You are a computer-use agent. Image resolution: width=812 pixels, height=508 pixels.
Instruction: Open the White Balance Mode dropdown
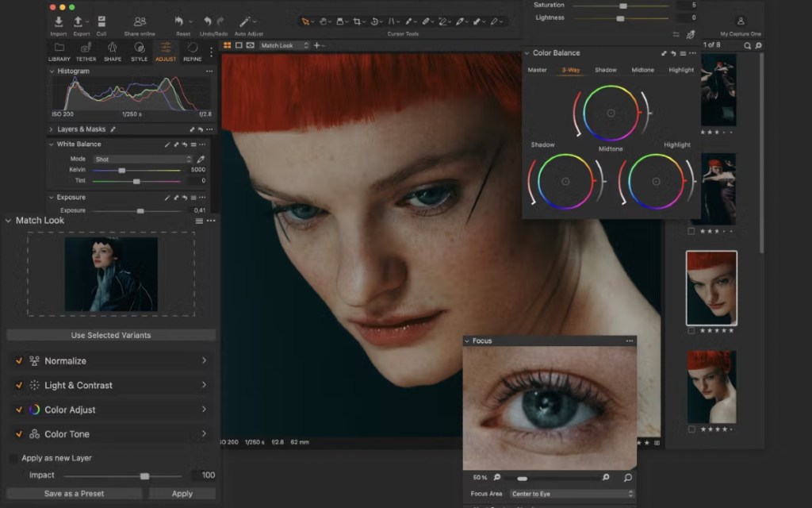tap(143, 159)
